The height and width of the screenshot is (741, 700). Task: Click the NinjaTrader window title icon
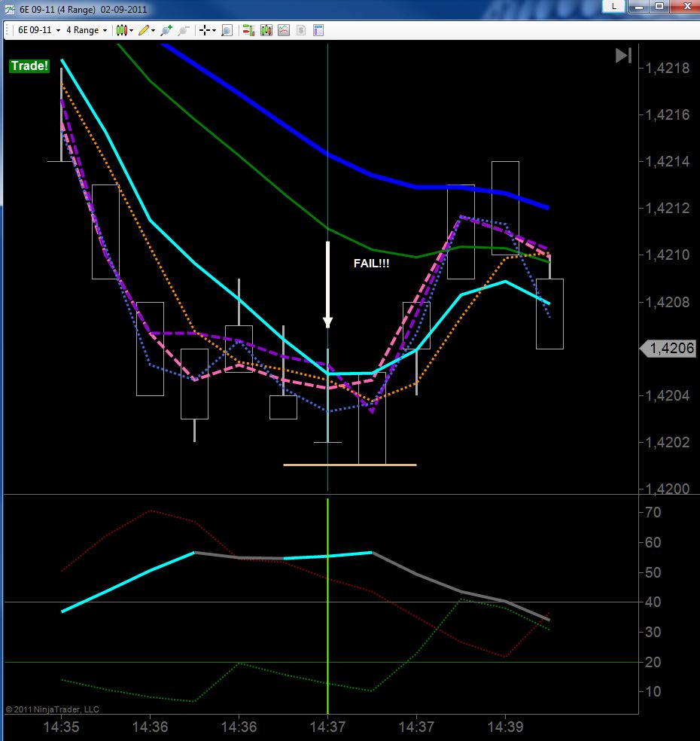[10, 9]
